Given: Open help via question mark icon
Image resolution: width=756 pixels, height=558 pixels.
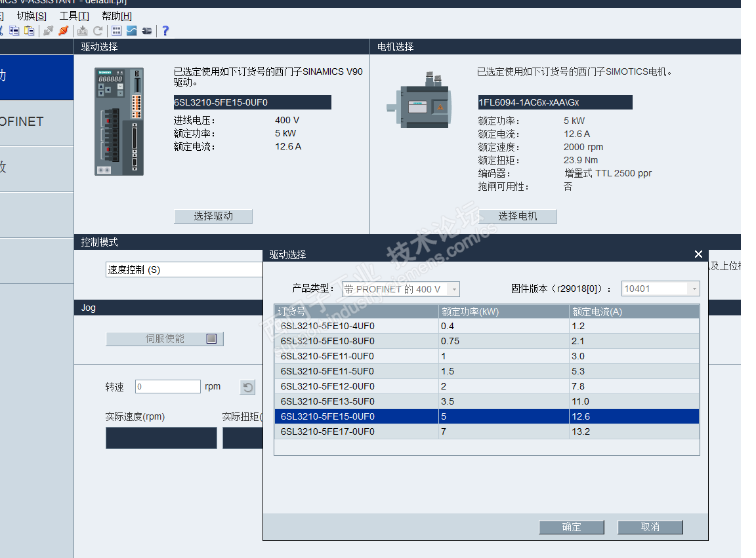Looking at the screenshot, I should (x=165, y=31).
